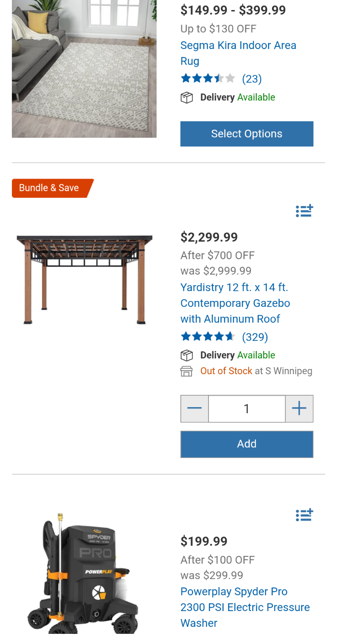This screenshot has height=644, width=337.
Task: Tap Select Options for the area rug
Action: (x=247, y=134)
